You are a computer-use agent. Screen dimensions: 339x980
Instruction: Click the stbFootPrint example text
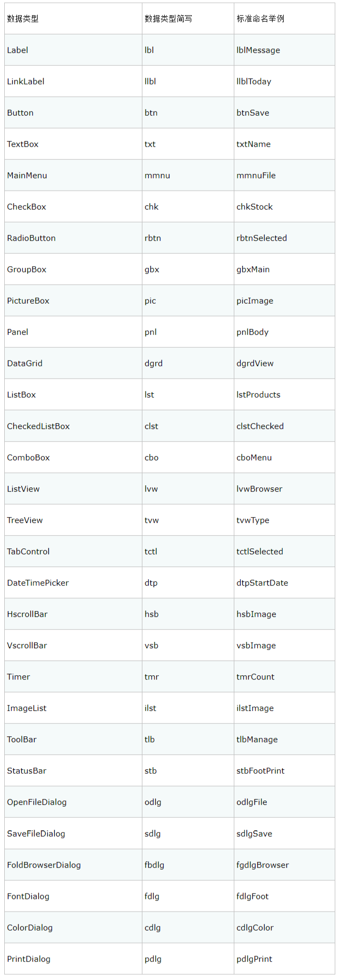[x=260, y=770]
